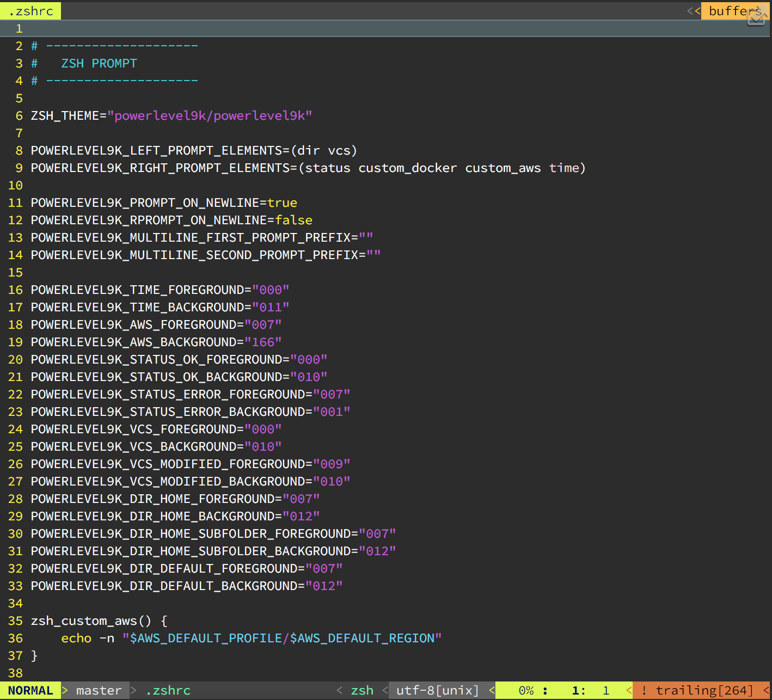Click POWERLEVEL9K_STATUS_OK_BACKGROUND variable

click(156, 377)
